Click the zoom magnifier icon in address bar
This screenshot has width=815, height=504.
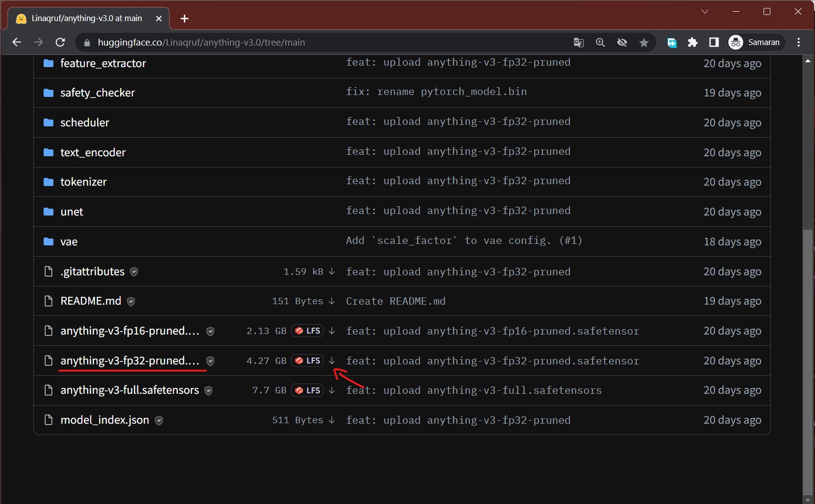(600, 43)
